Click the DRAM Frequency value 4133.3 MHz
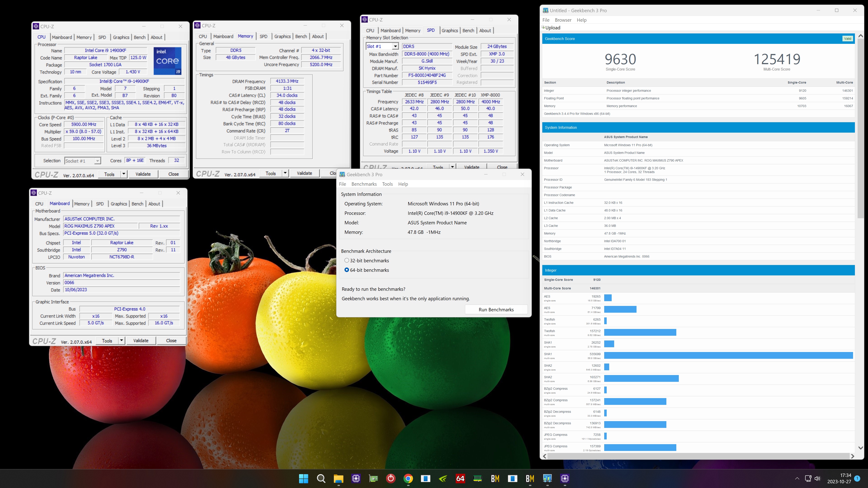The image size is (868, 488). click(x=287, y=81)
